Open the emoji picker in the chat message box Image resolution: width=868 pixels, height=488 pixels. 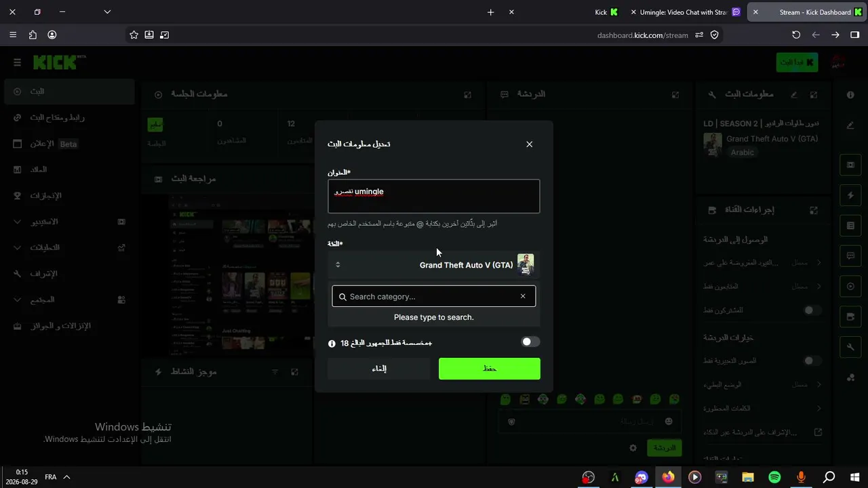click(x=669, y=422)
